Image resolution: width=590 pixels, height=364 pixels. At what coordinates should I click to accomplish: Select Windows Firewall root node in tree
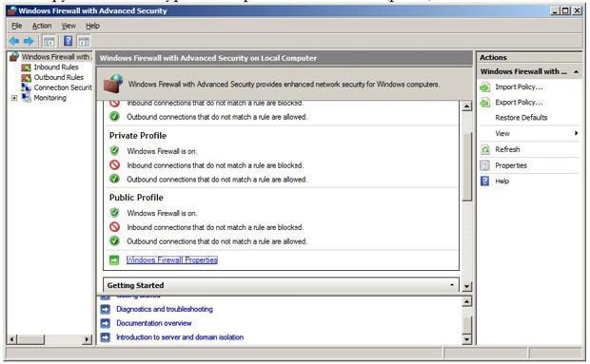(x=55, y=57)
